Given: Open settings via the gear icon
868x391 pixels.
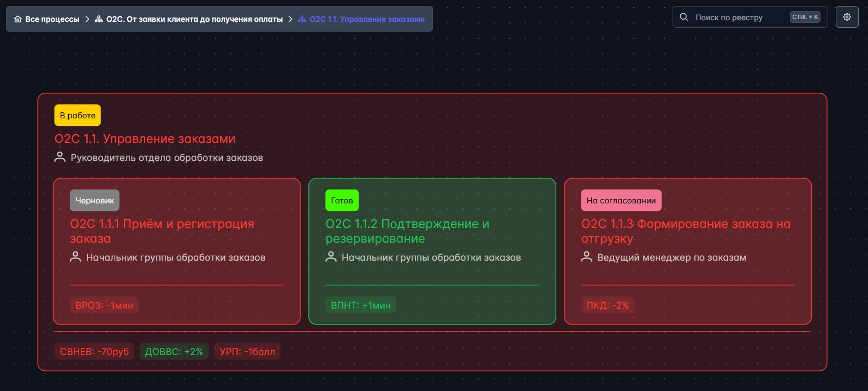Looking at the screenshot, I should click(x=847, y=17).
